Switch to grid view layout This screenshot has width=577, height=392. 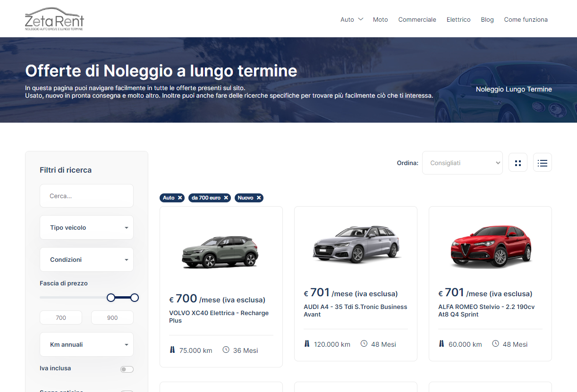[518, 163]
